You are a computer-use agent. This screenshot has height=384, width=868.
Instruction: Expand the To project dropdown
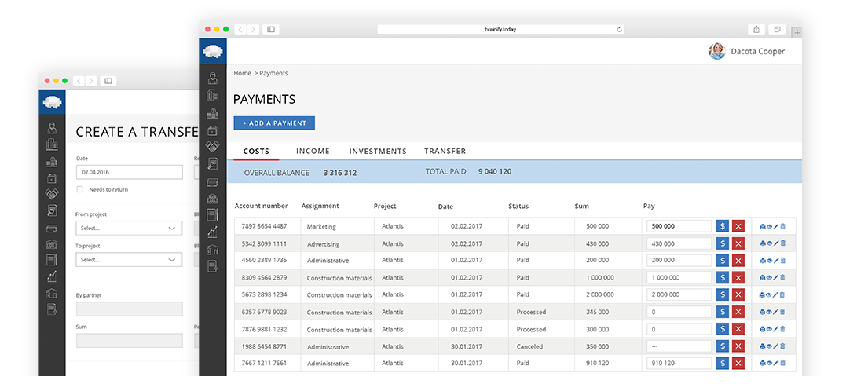click(128, 259)
